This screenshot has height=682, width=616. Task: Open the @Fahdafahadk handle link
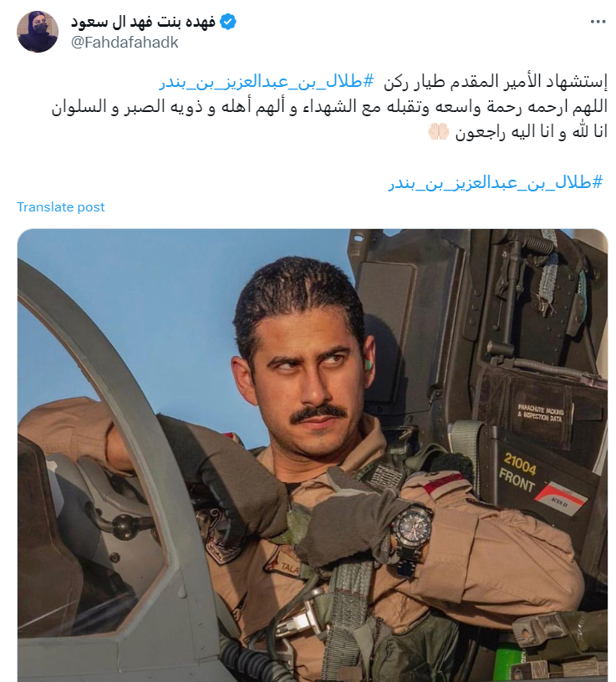[125, 42]
